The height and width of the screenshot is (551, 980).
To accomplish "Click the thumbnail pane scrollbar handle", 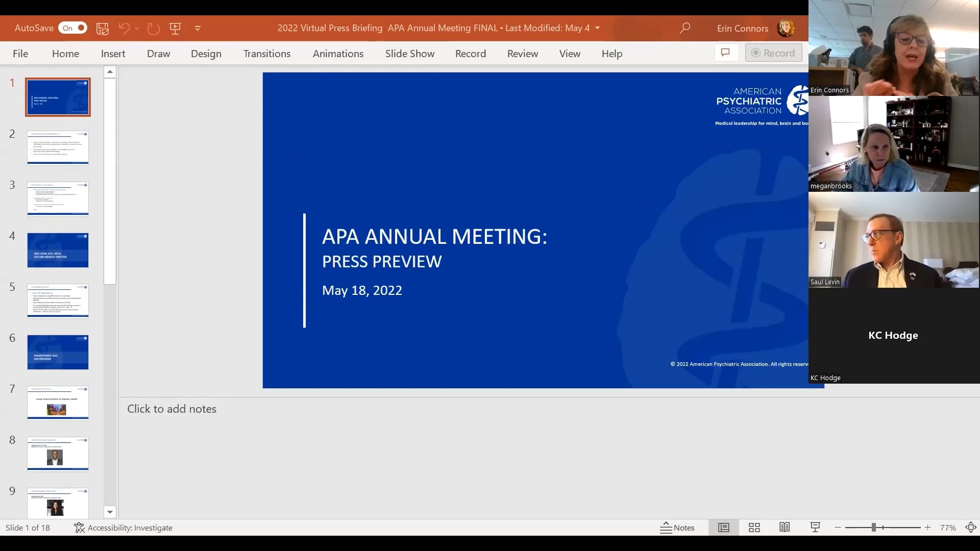I will click(x=110, y=181).
